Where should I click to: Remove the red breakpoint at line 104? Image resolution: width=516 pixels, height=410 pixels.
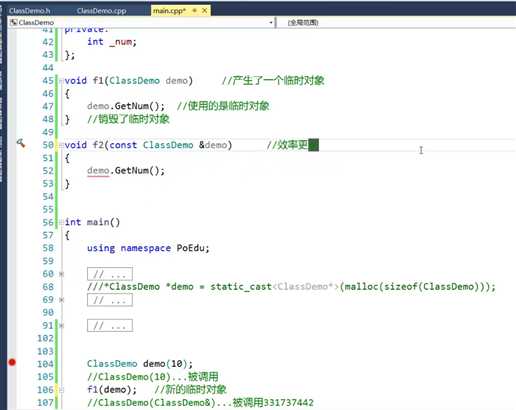tap(12, 362)
